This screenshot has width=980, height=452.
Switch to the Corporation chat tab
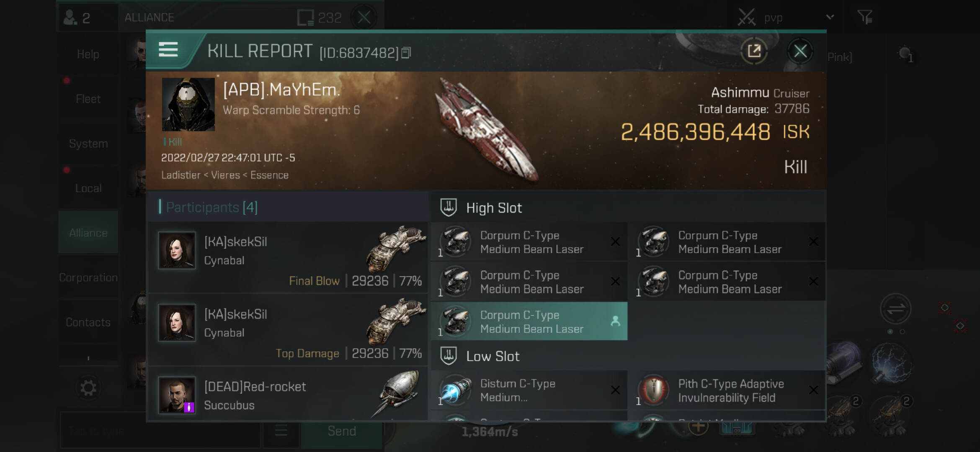[x=88, y=277]
